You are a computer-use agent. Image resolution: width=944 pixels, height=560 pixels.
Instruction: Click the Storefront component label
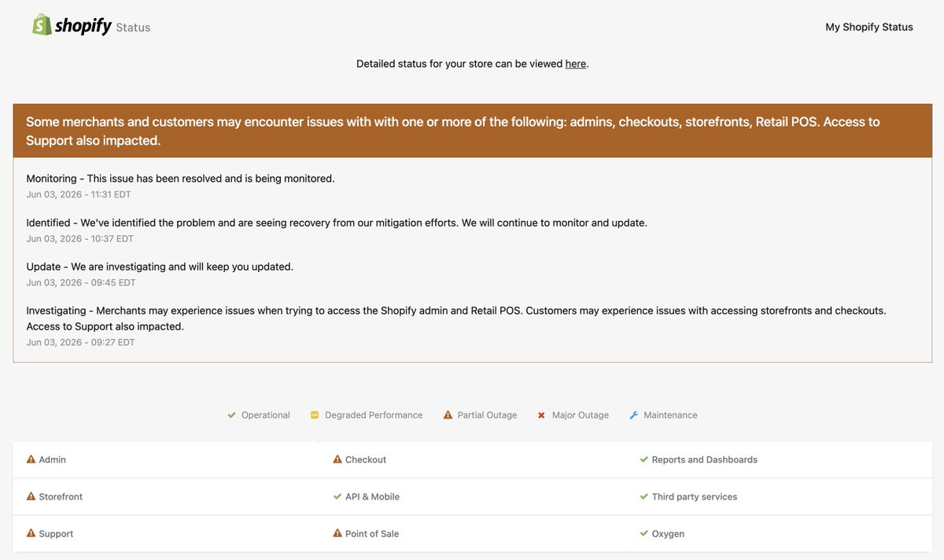[x=61, y=496]
